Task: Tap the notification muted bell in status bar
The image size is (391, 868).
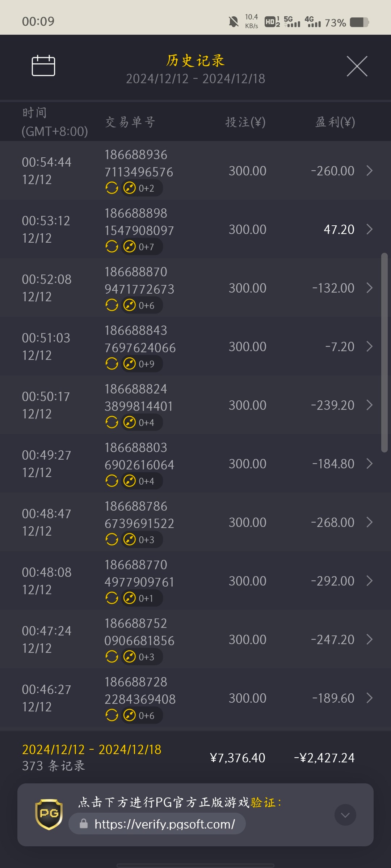Action: pyautogui.click(x=234, y=22)
